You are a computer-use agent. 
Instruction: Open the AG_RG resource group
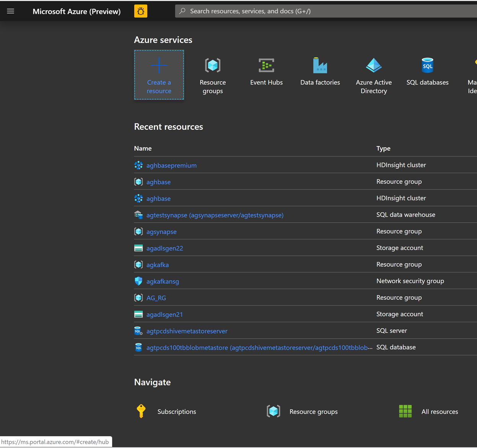pos(156,298)
